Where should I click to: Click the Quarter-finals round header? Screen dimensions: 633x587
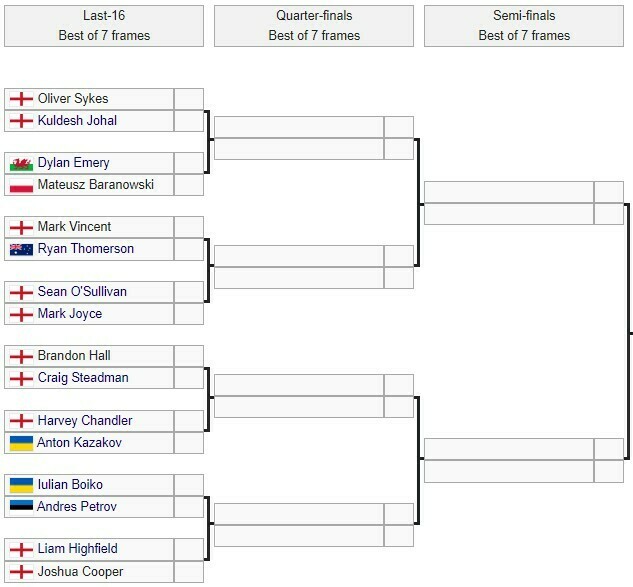point(314,25)
